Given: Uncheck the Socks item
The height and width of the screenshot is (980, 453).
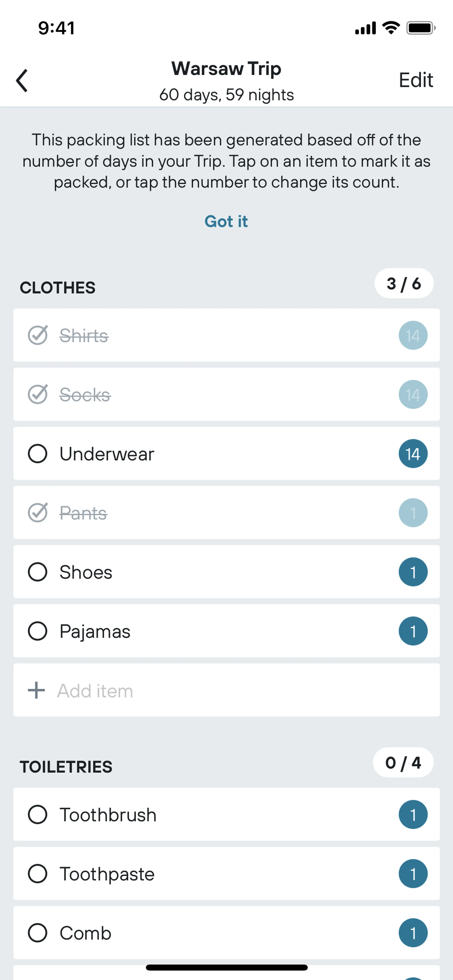Looking at the screenshot, I should click(38, 394).
